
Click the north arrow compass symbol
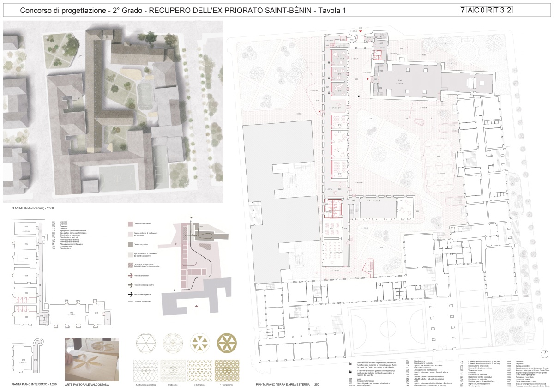(x=545, y=353)
